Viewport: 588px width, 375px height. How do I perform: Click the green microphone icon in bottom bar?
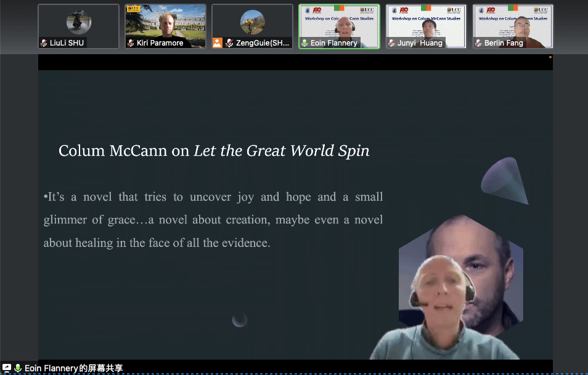tap(18, 368)
